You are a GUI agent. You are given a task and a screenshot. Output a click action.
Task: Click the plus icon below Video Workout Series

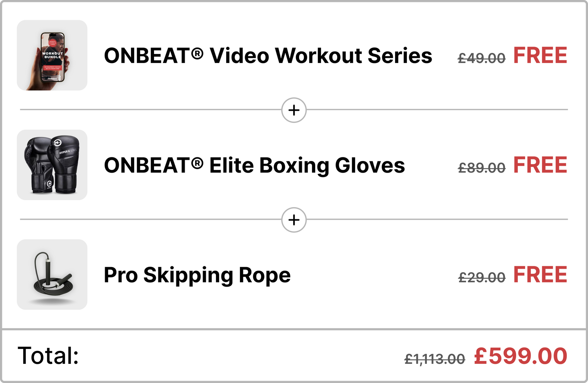(294, 110)
